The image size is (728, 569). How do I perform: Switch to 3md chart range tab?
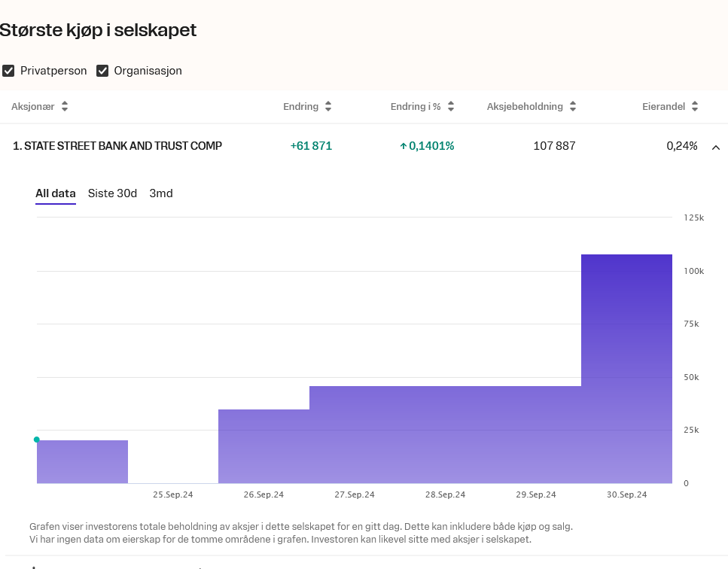(161, 193)
